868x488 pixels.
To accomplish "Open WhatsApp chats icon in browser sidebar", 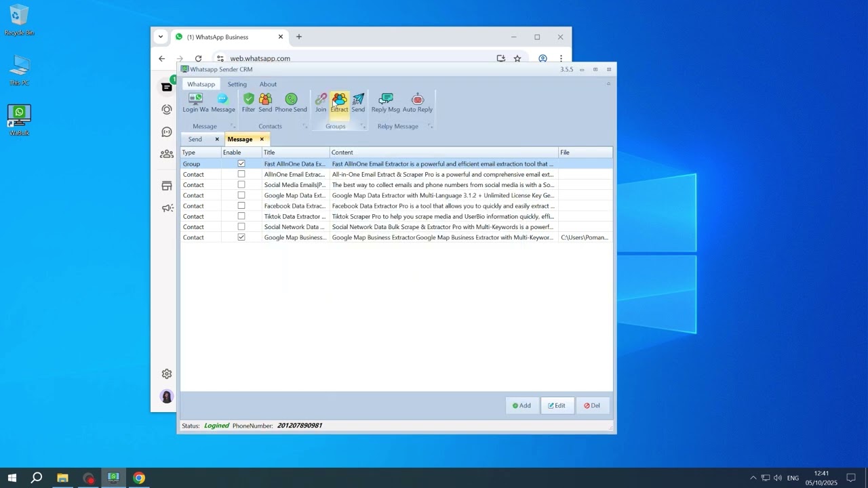I will coord(167,87).
